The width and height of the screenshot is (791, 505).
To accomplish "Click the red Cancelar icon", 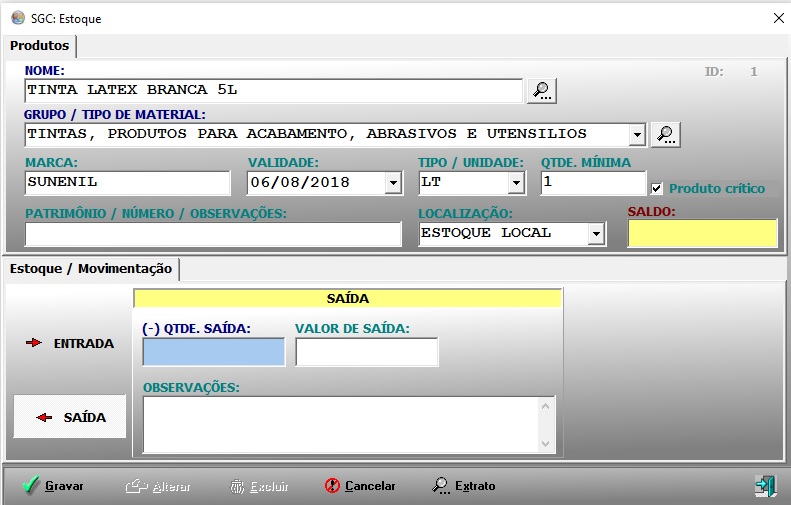I will [333, 486].
